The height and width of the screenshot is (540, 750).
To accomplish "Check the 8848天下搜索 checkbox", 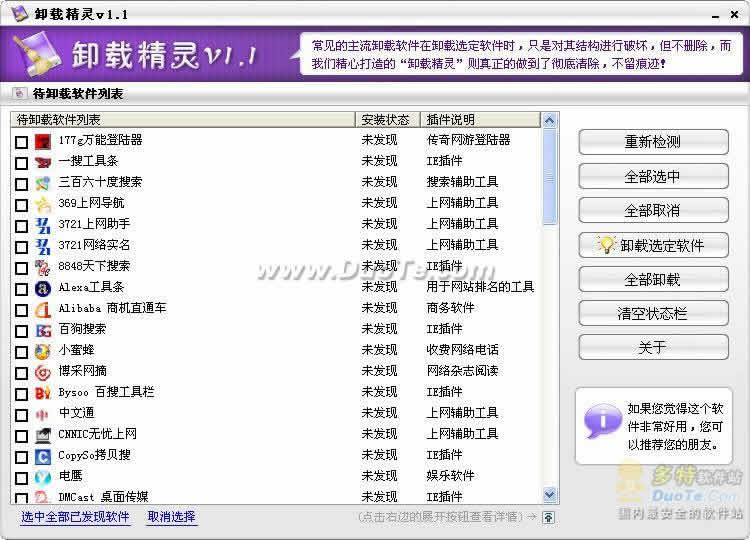I will click(22, 268).
